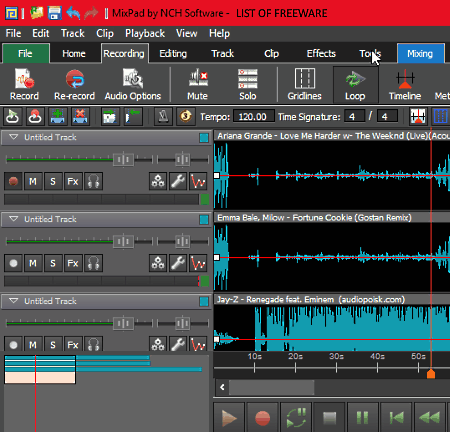
Task: Mute the first Untitled Track with M
Action: pos(33,181)
